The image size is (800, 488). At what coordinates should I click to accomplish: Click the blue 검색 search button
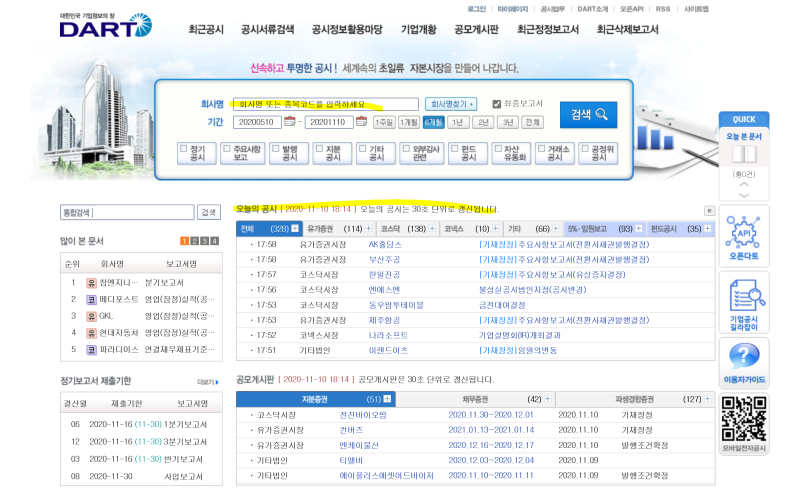click(x=588, y=115)
